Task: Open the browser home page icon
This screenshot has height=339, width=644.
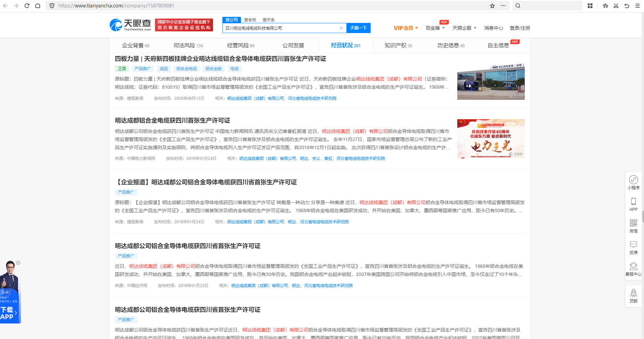Action: pos(38,6)
